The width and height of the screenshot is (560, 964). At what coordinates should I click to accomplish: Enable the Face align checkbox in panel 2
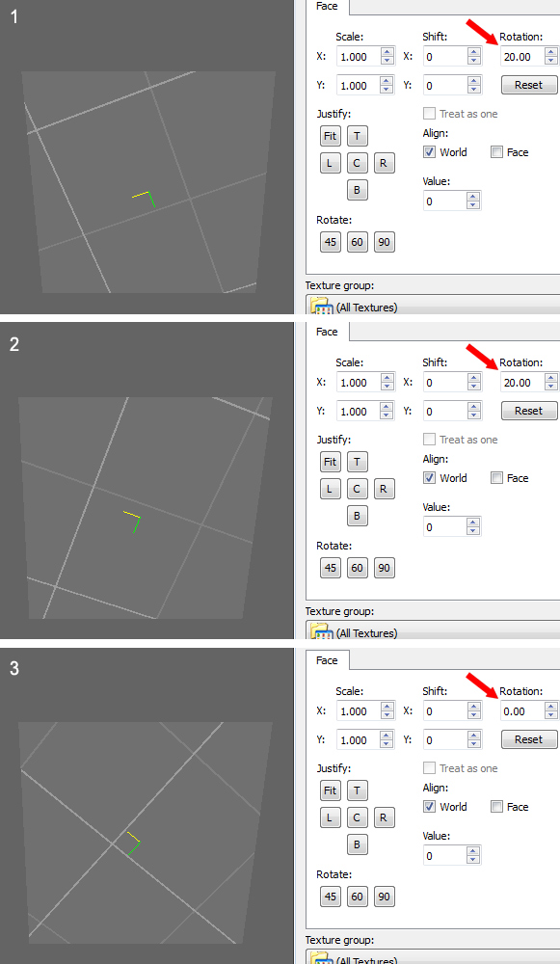[496, 478]
